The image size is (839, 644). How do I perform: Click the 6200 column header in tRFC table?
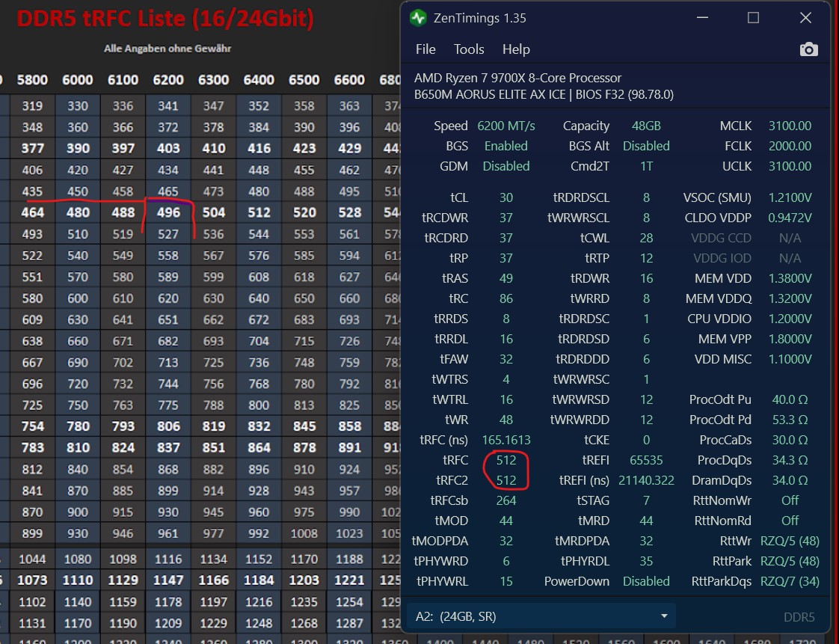(x=168, y=80)
